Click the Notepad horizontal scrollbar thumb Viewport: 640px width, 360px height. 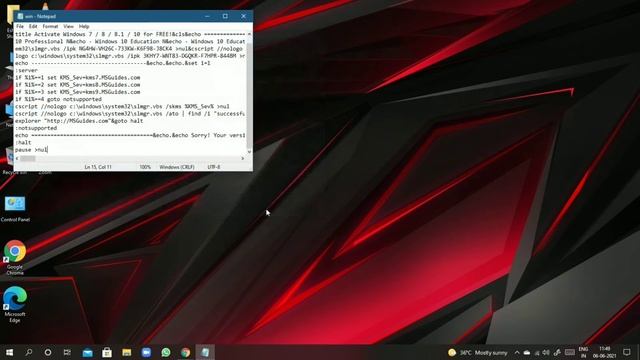coord(28,158)
